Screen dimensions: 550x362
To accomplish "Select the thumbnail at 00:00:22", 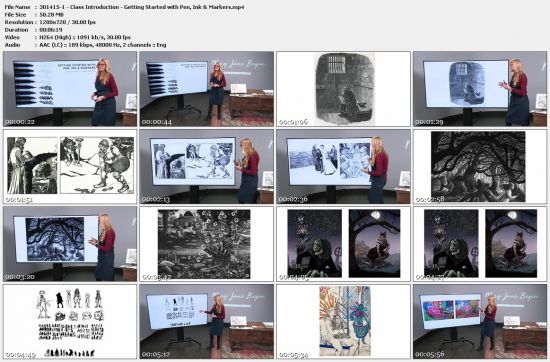I will point(70,89).
